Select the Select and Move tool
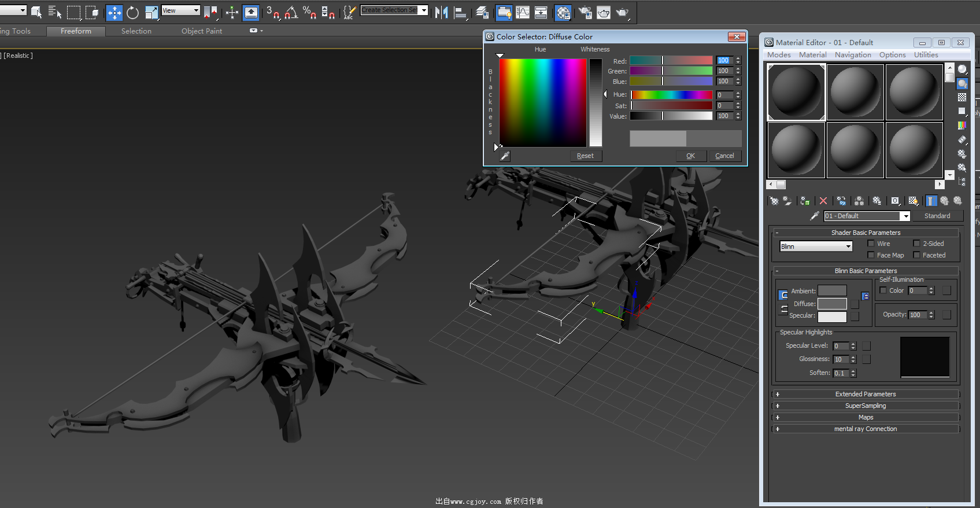This screenshot has width=980, height=508. (114, 13)
